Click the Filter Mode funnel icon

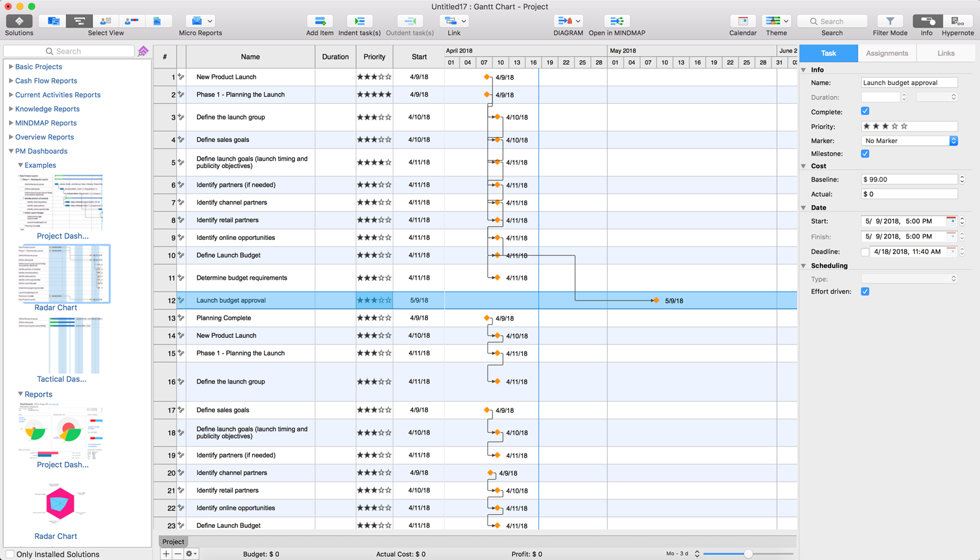pos(890,22)
